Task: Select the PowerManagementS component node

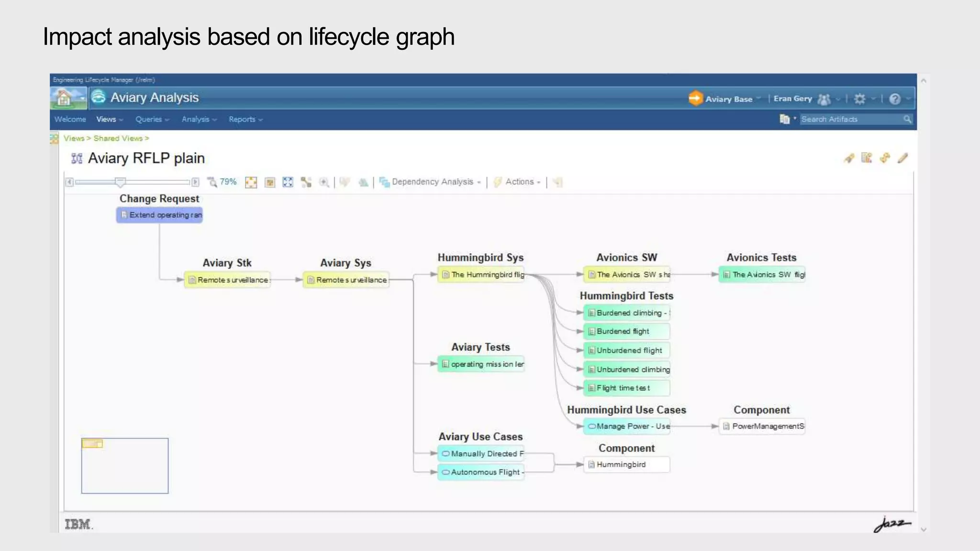Action: pyautogui.click(x=762, y=426)
